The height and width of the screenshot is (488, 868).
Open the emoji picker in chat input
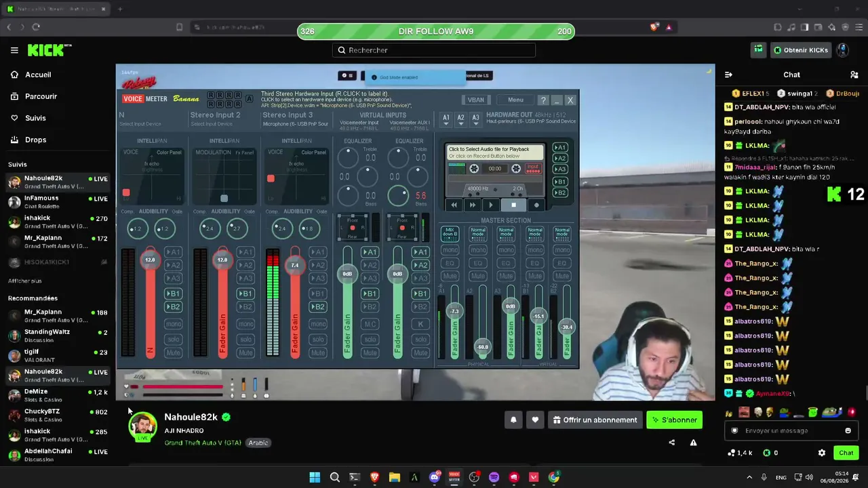848,430
